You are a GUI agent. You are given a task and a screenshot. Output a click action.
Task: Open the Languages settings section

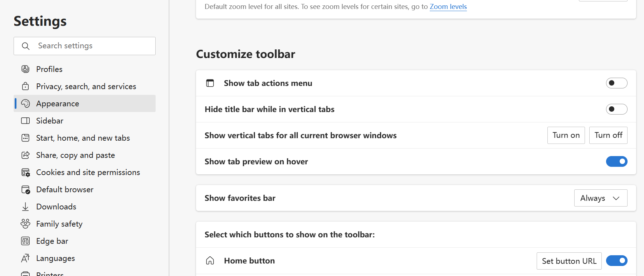55,258
